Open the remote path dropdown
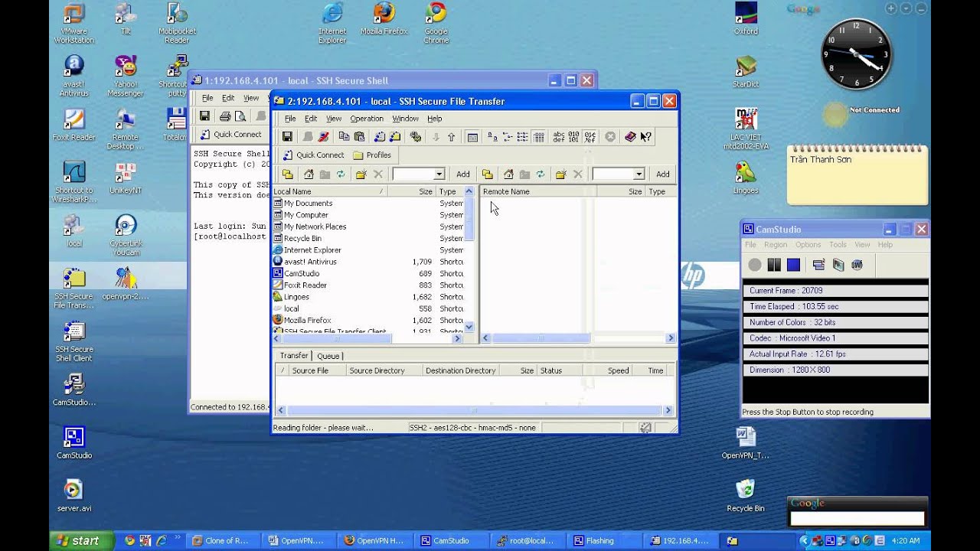 click(x=639, y=174)
